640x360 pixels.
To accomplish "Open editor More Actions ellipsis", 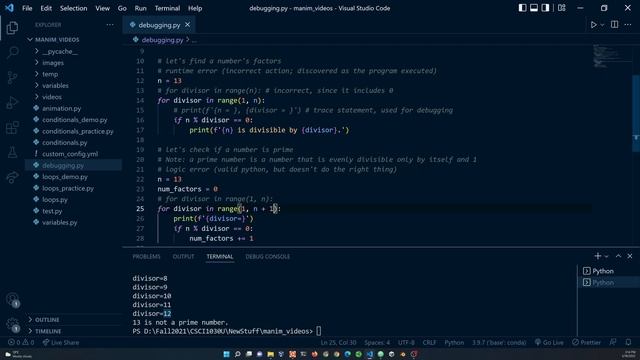I will point(628,25).
